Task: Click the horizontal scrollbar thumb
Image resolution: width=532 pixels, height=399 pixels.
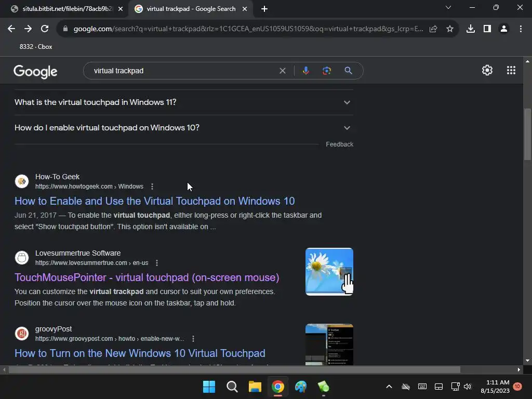Action: pyautogui.click(x=234, y=369)
